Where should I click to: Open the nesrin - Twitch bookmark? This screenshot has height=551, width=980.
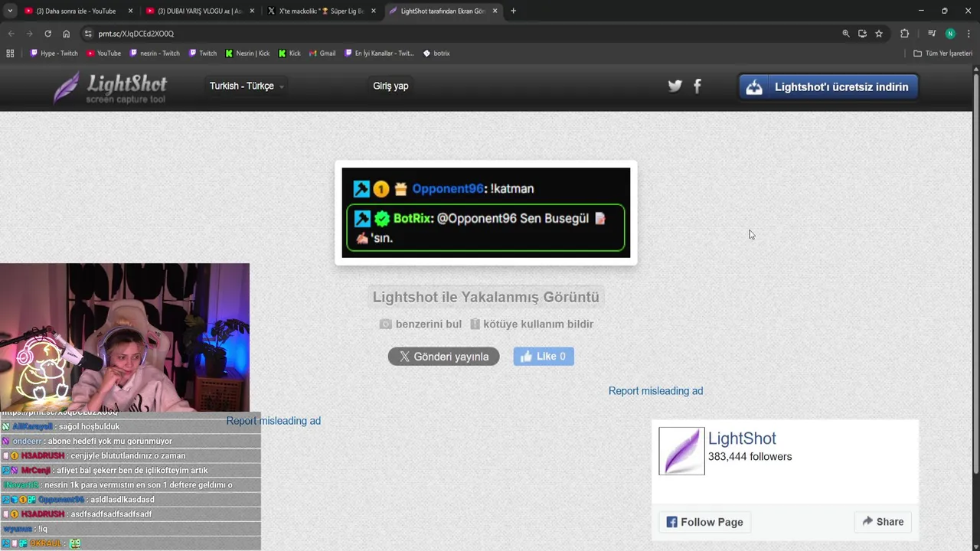[155, 54]
